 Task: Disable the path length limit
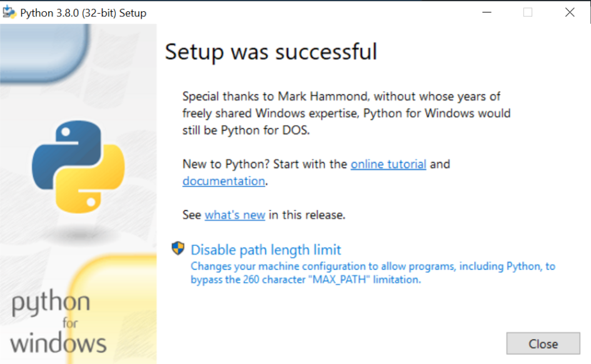coord(266,250)
